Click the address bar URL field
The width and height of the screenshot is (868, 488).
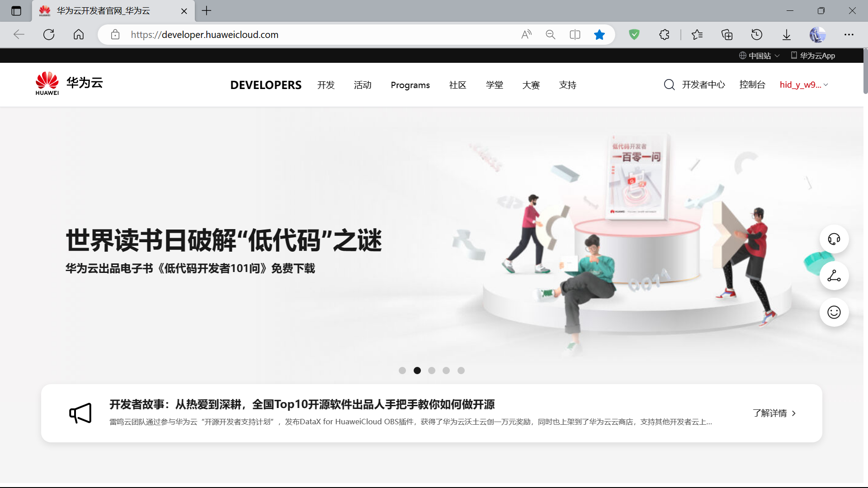point(316,35)
